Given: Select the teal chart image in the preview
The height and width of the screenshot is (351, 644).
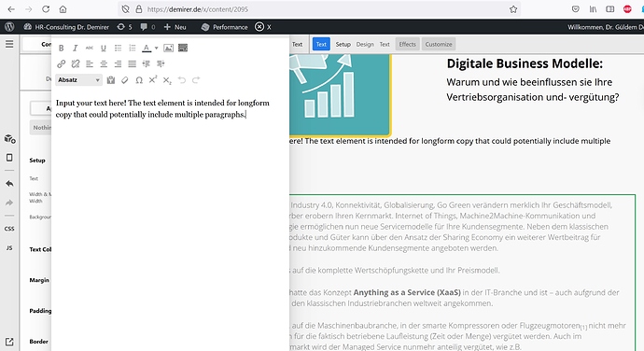Looking at the screenshot, I should [x=341, y=95].
